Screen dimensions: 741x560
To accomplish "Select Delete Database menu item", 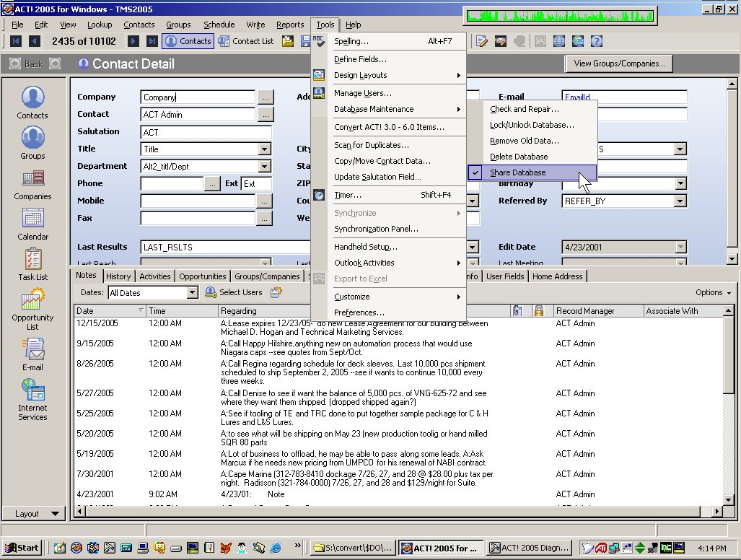I will tap(532, 157).
